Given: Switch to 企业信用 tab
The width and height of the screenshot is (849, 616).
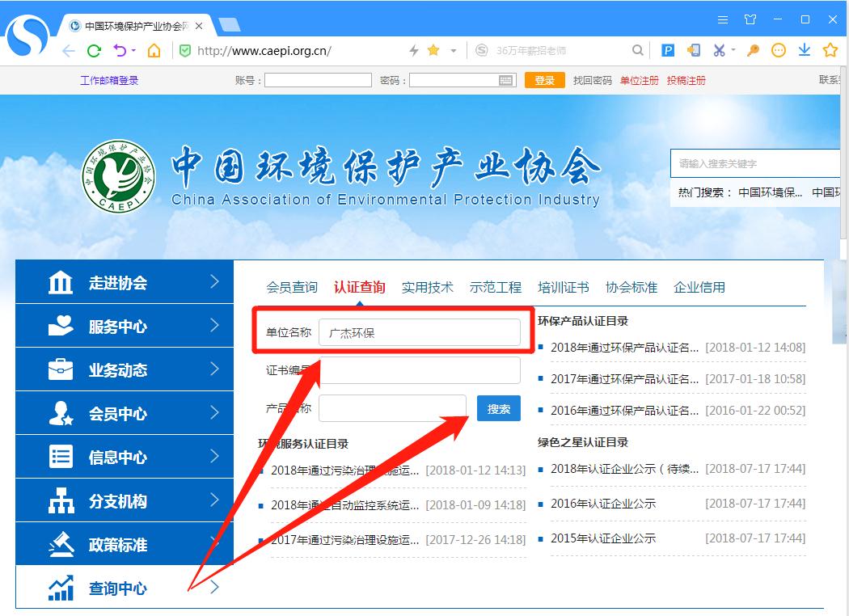Looking at the screenshot, I should click(x=699, y=288).
